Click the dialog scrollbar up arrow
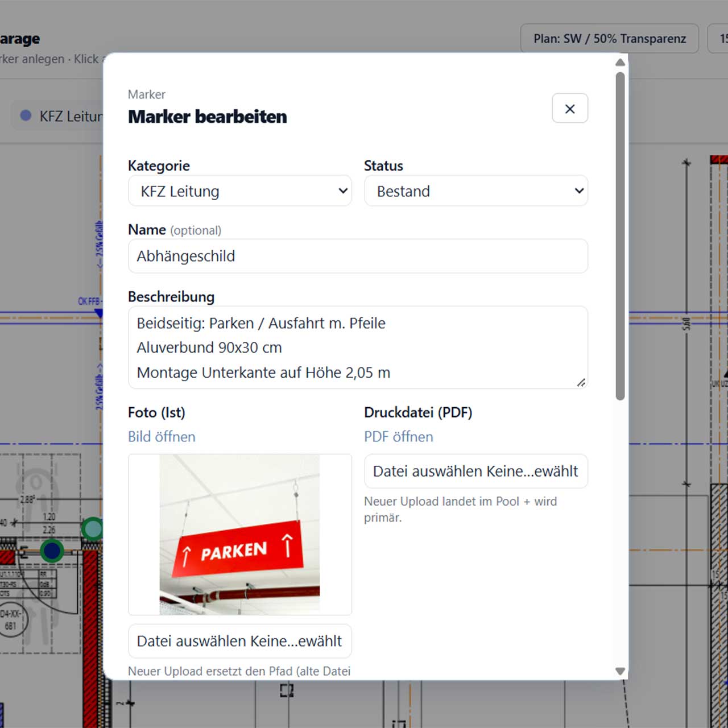Viewport: 728px width, 728px height. [x=621, y=62]
